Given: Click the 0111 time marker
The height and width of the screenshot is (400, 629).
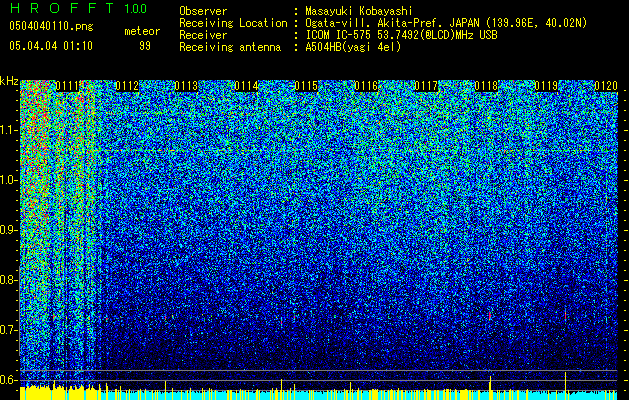Looking at the screenshot, I should 67,86.
